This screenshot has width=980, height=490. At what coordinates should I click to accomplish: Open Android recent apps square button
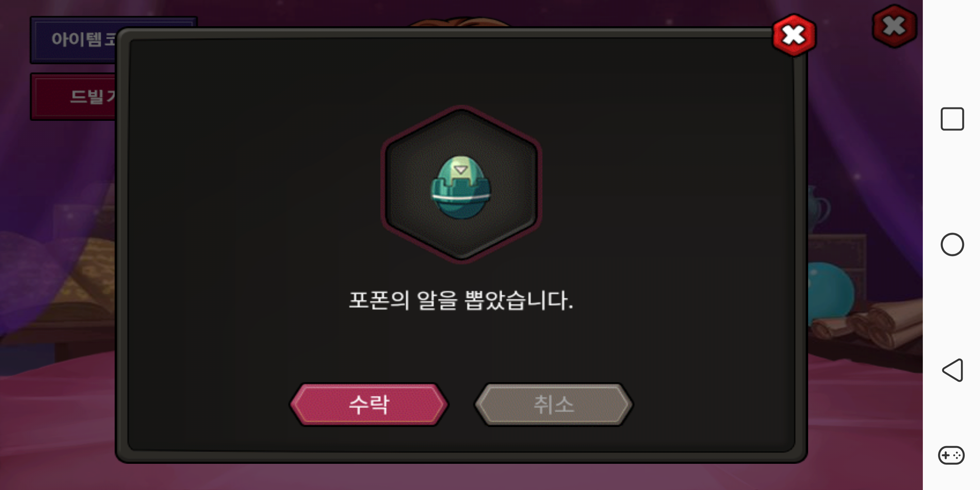pyautogui.click(x=952, y=119)
